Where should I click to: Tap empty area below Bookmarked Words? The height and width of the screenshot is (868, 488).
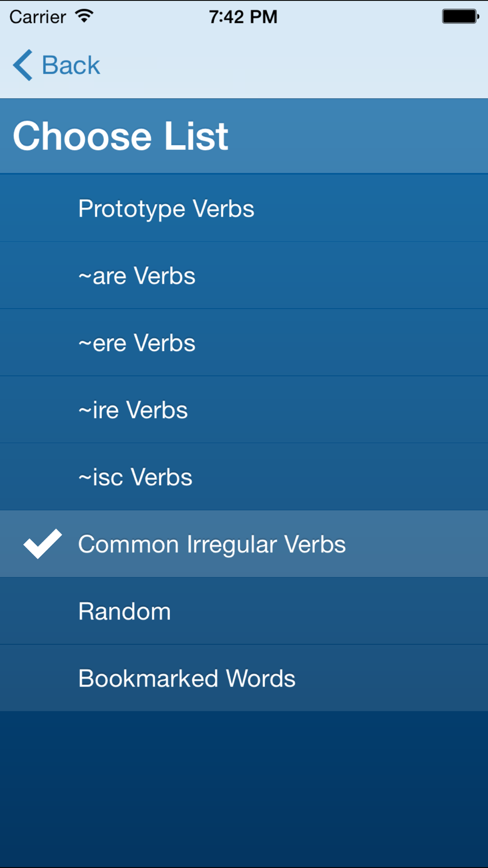(244, 786)
